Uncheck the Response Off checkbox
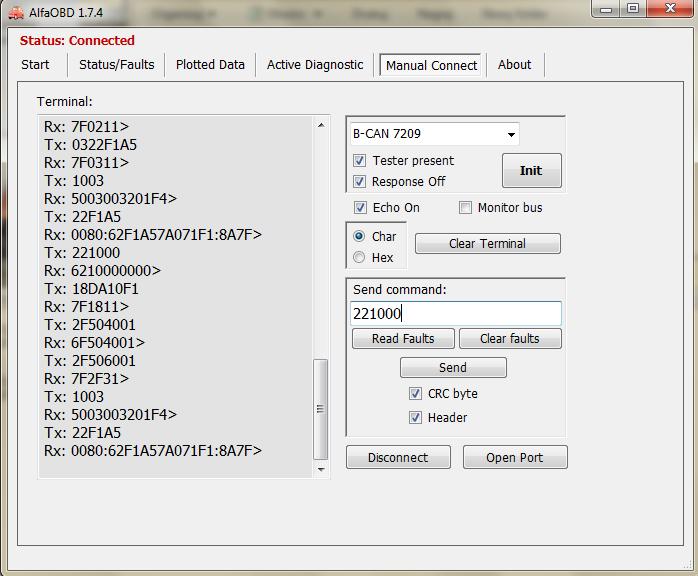 (360, 181)
